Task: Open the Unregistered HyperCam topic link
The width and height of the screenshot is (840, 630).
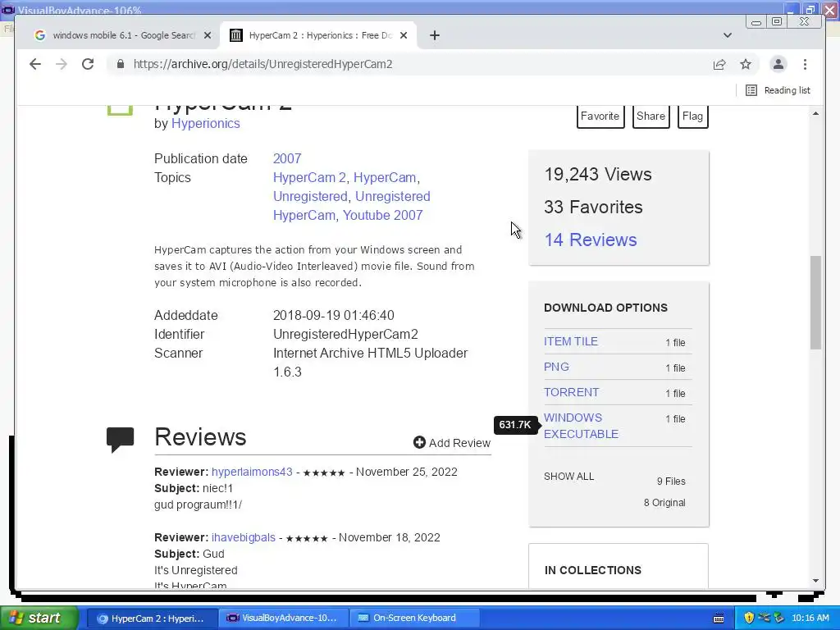Action: pyautogui.click(x=351, y=206)
